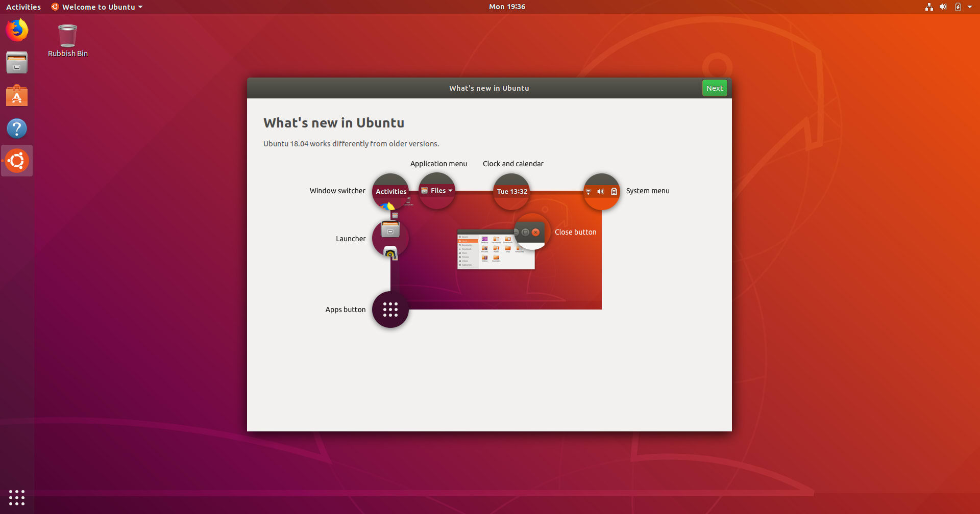
Task: Click the 'What's new in Ubuntu' heading
Action: [334, 123]
